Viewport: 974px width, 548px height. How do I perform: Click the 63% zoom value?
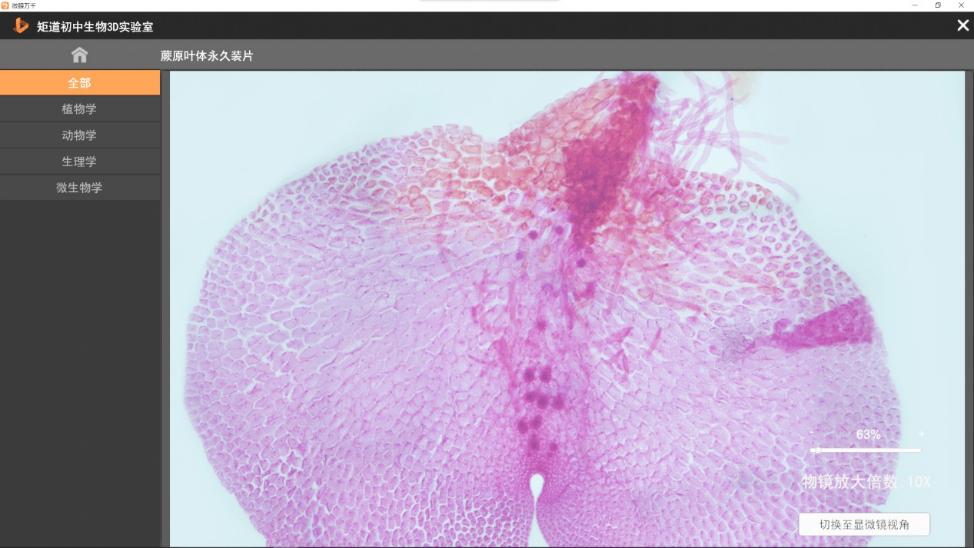click(868, 434)
